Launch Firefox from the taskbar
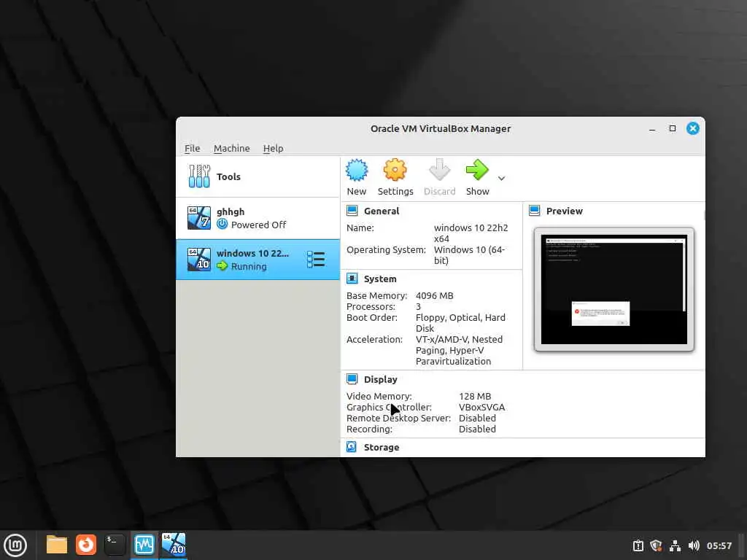The image size is (747, 560). (x=86, y=545)
